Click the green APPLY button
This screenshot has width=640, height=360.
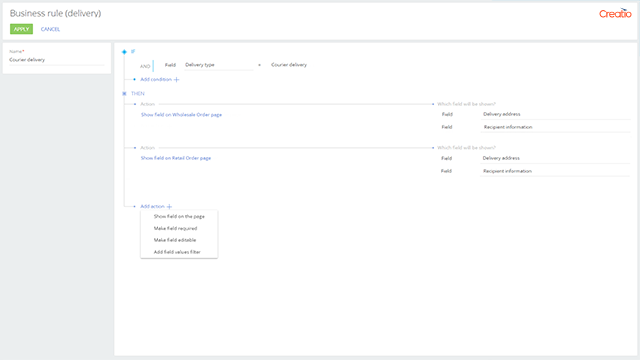[x=21, y=29]
